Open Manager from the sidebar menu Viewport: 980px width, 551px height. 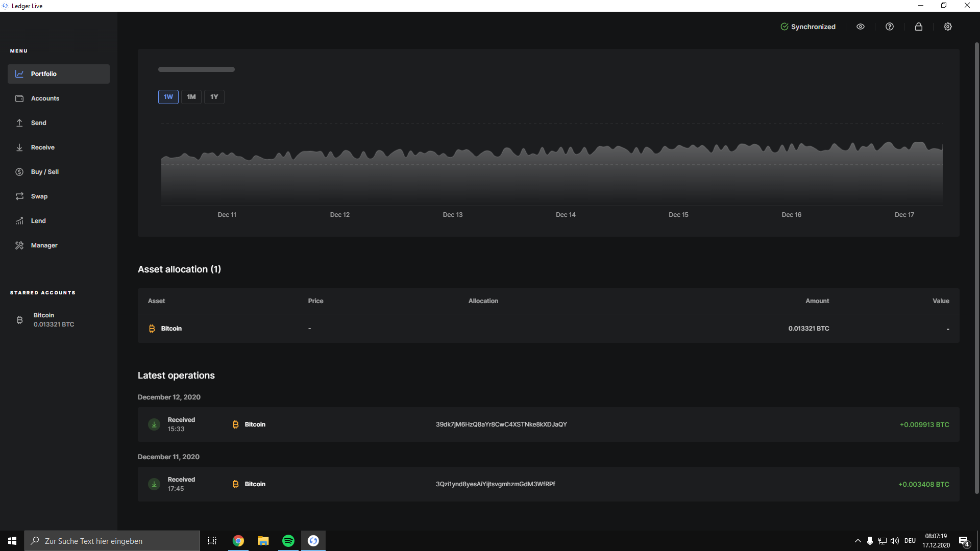coord(44,245)
